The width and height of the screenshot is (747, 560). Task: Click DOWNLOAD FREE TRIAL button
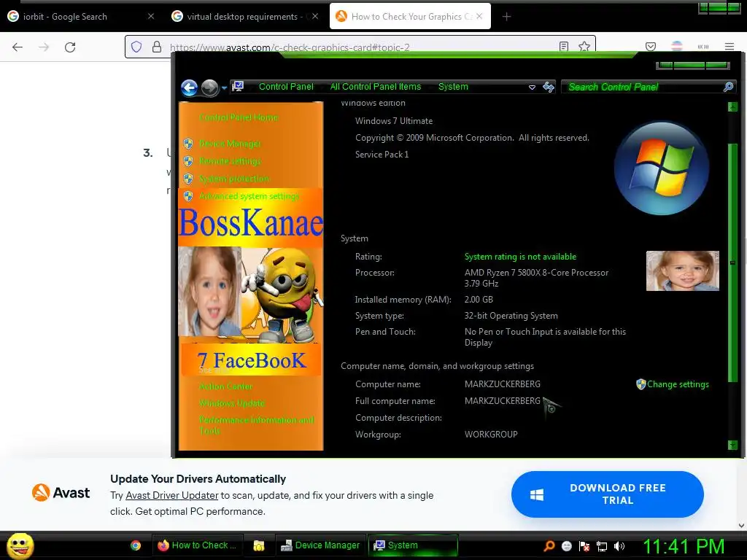click(608, 494)
